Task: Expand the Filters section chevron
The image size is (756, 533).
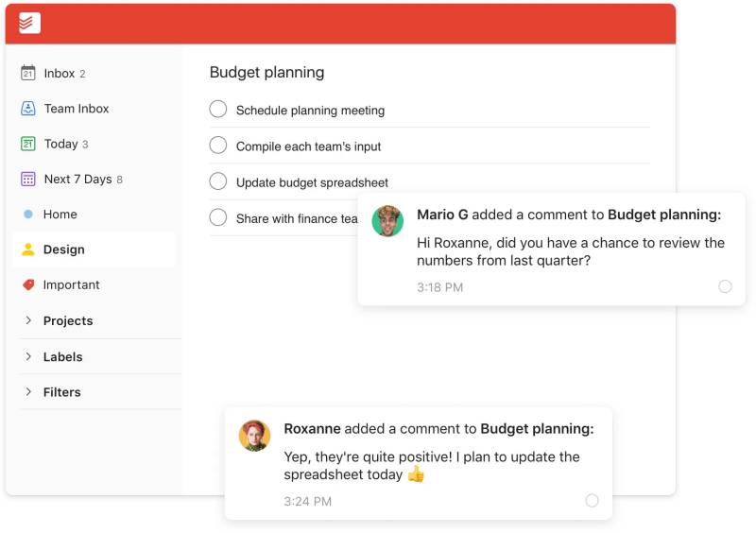Action: point(28,391)
